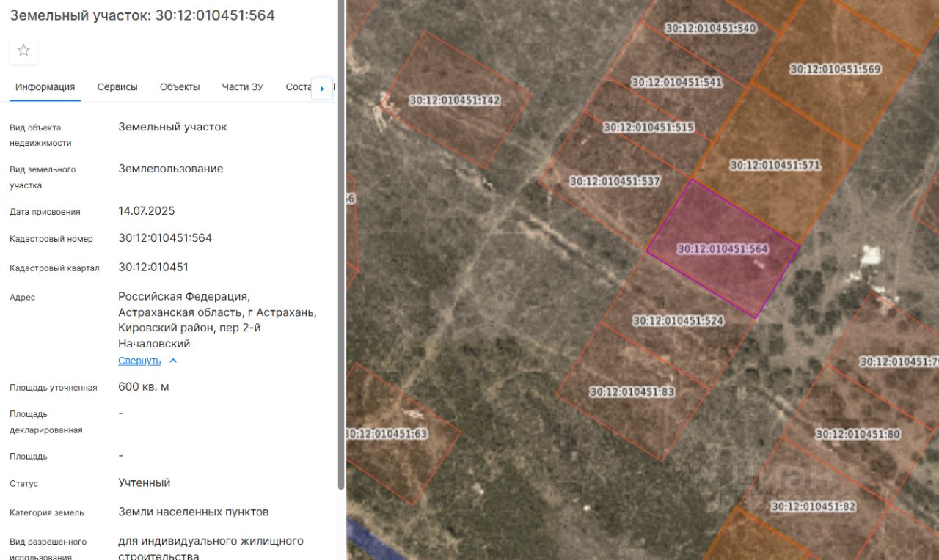The height and width of the screenshot is (560, 939).
Task: Select parcel 30:12:010451:80 on the map
Action: tap(858, 435)
